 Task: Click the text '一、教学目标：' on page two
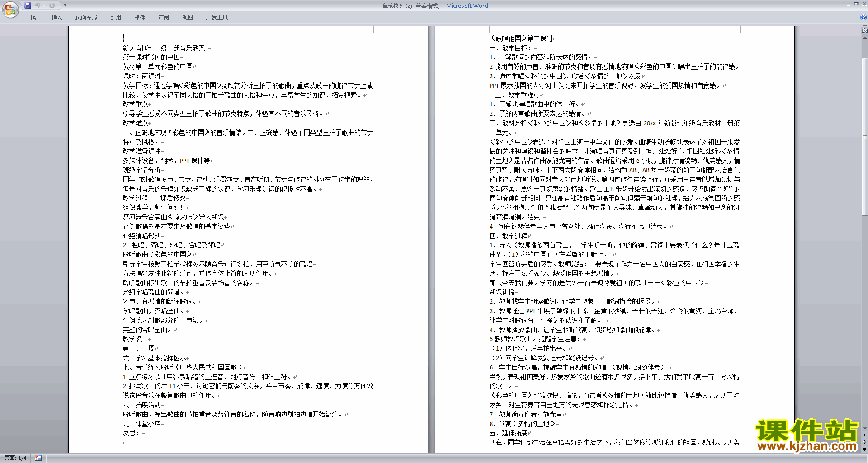[510, 48]
